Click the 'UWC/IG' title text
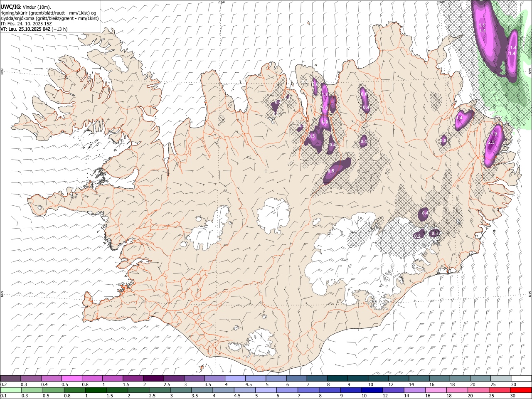The height and width of the screenshot is (399, 532). (10, 7)
